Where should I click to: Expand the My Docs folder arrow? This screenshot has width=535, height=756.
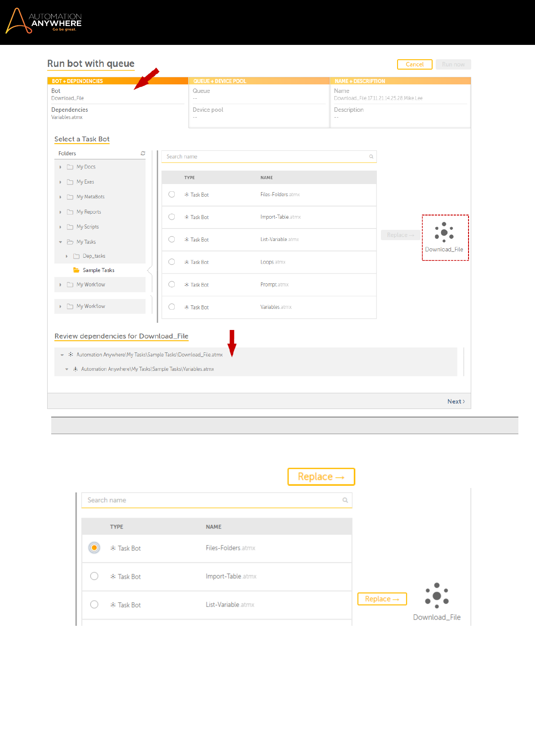[61, 167]
